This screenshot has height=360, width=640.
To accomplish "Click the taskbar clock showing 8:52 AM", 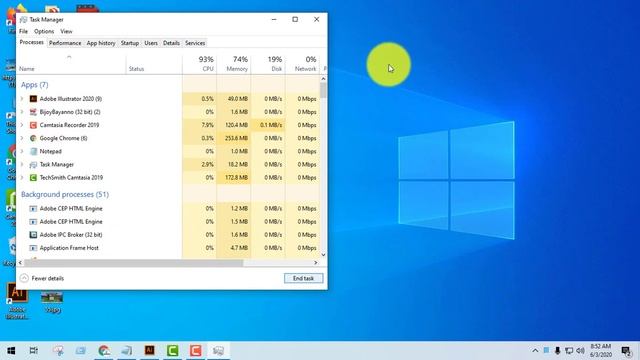I will pyautogui.click(x=601, y=351).
